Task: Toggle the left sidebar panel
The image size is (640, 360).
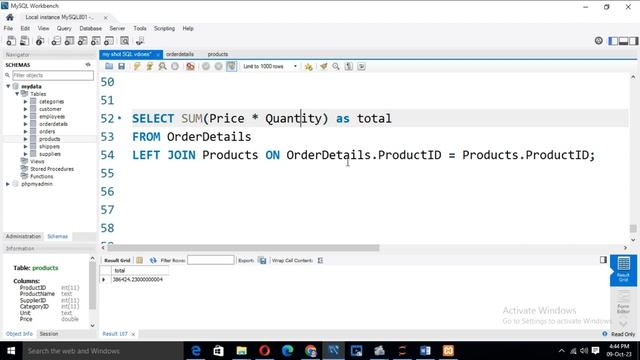Action: click(x=613, y=41)
